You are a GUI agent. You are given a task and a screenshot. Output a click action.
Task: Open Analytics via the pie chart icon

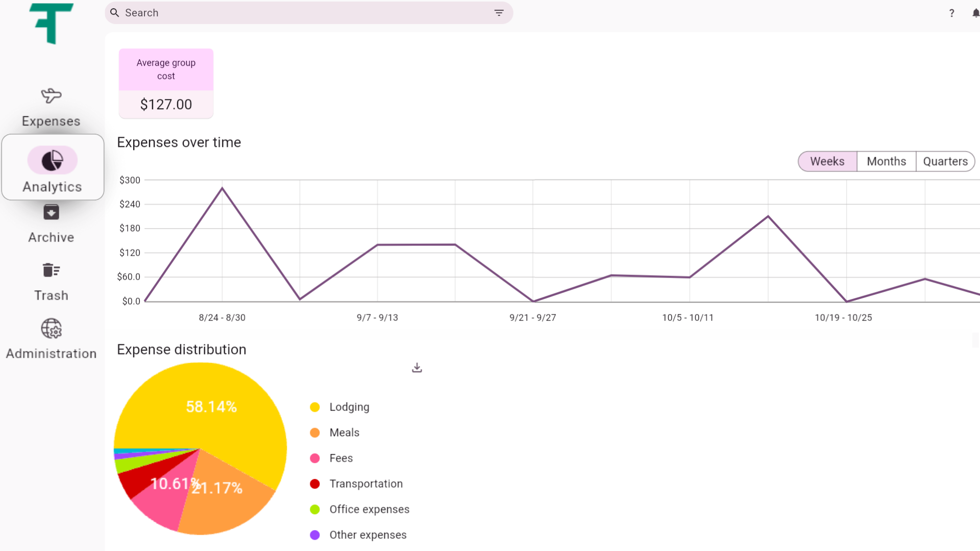pos(52,160)
